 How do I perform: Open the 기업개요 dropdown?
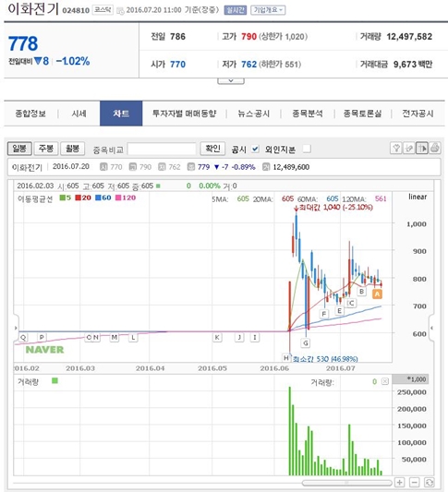[x=268, y=10]
